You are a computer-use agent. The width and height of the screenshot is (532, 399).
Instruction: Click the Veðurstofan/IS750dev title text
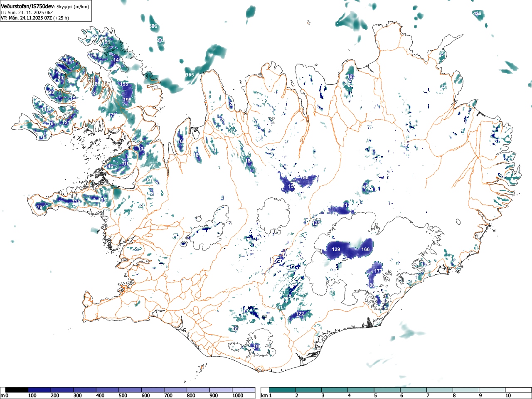coord(28,6)
